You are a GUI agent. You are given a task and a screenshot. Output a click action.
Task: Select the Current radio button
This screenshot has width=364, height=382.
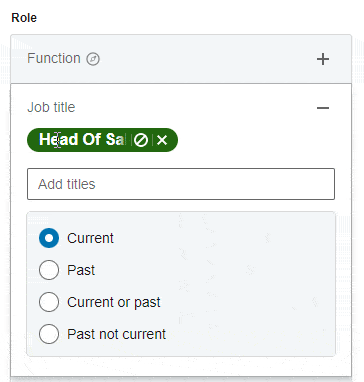point(49,238)
